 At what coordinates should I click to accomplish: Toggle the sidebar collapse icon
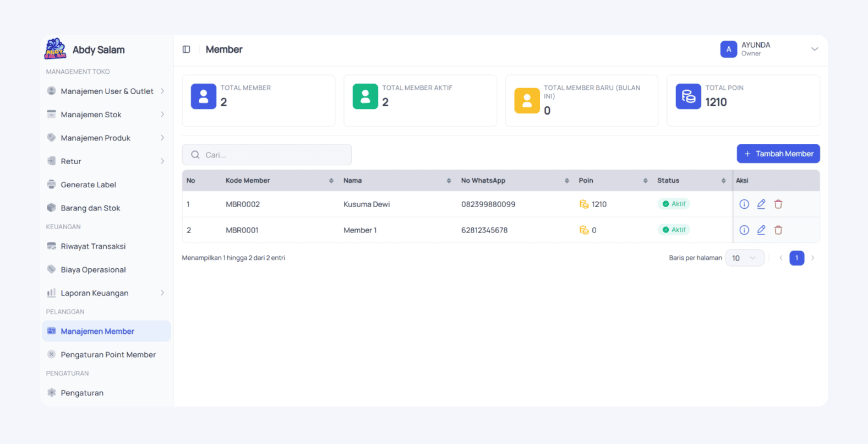point(186,50)
